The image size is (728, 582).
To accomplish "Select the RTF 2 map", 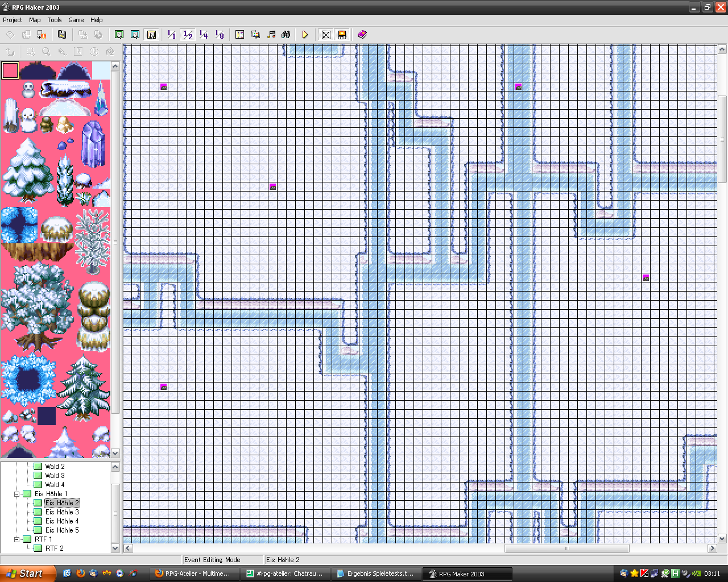I will tap(55, 548).
